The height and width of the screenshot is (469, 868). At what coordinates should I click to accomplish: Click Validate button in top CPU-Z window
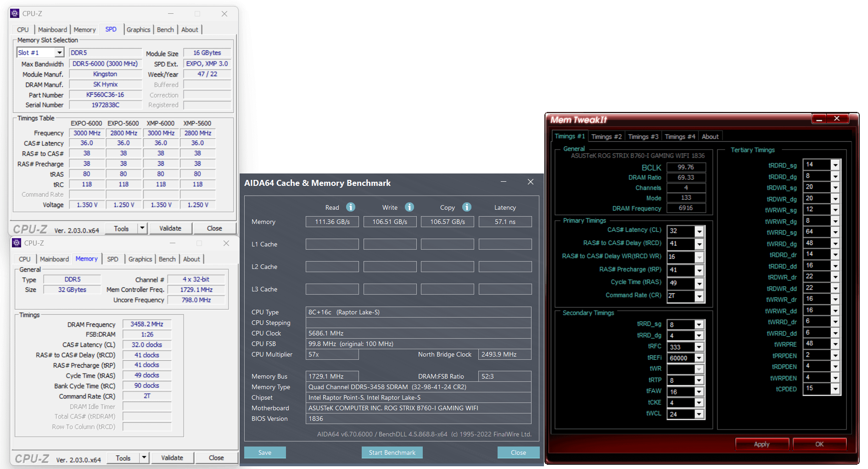[x=170, y=228]
